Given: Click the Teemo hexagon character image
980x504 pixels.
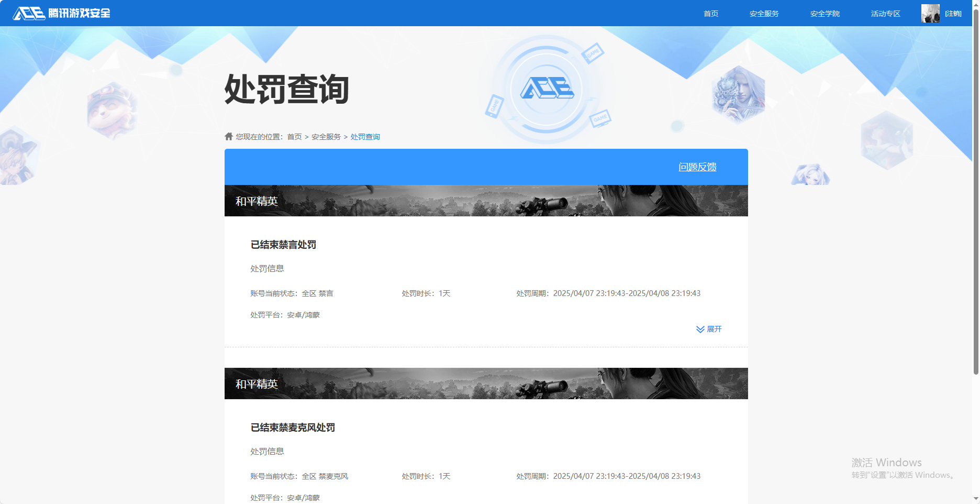Looking at the screenshot, I should (112, 111).
